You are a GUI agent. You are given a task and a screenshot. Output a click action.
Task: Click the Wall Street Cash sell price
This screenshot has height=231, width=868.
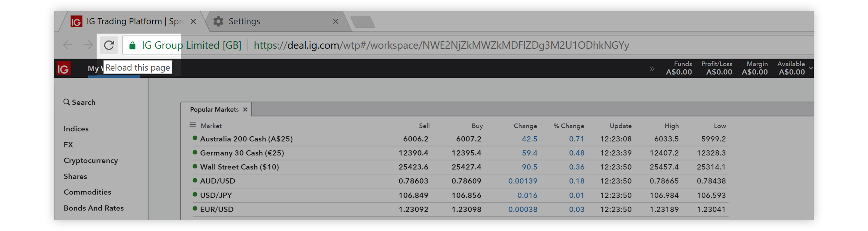pyautogui.click(x=413, y=167)
